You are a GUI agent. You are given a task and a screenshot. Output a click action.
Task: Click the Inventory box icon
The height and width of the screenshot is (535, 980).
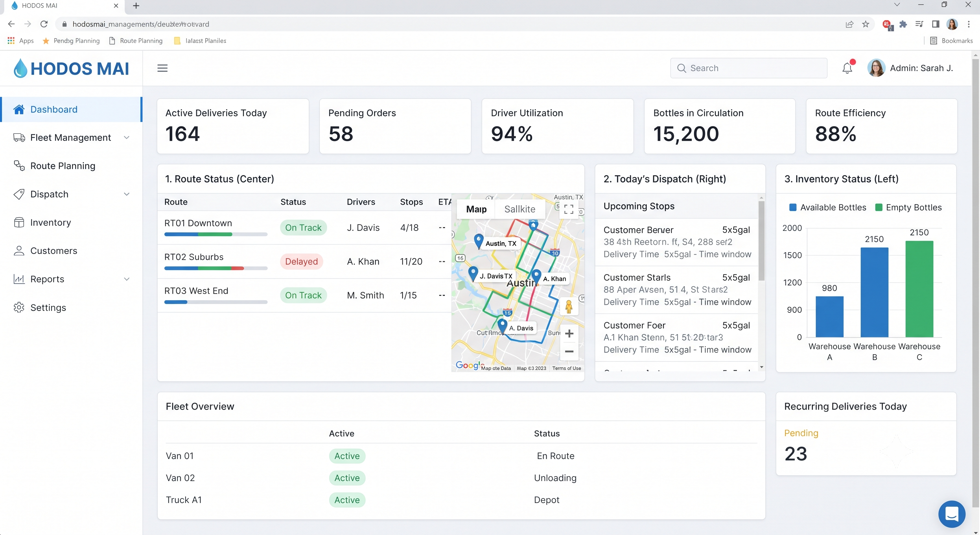19,222
